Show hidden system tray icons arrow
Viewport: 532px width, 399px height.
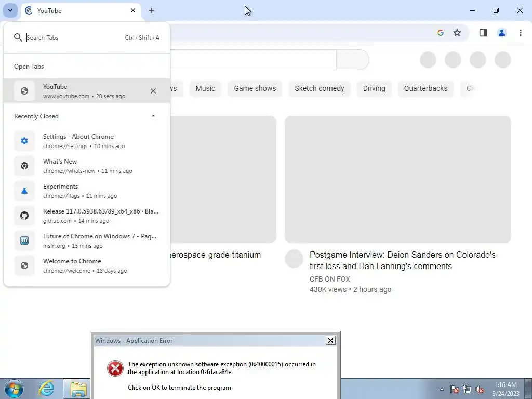tap(442, 389)
